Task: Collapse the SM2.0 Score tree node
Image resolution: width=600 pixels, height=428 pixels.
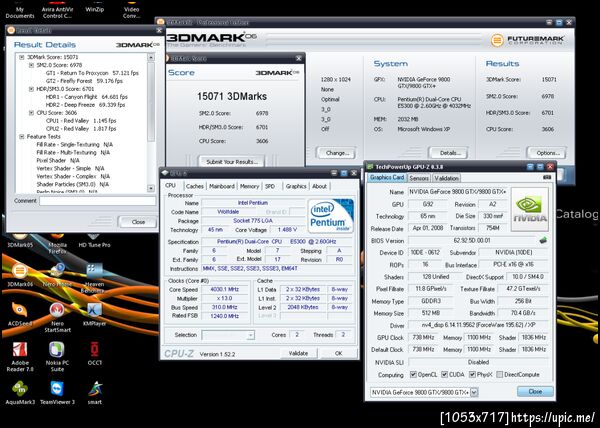Action: point(31,65)
